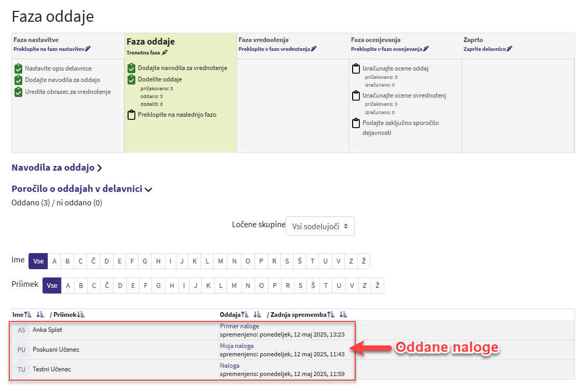Click the pencil icon after Preklopite v fazo ocenjevanja

[426, 49]
